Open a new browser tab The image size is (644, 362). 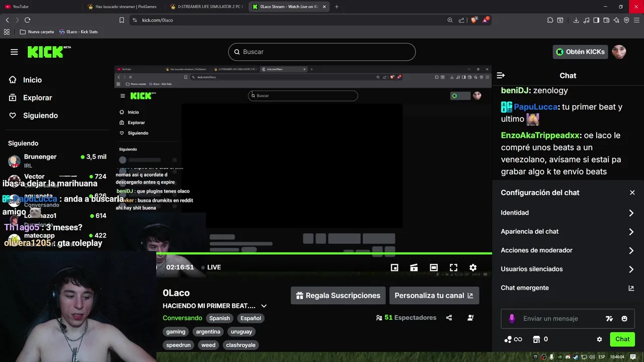coord(337,7)
